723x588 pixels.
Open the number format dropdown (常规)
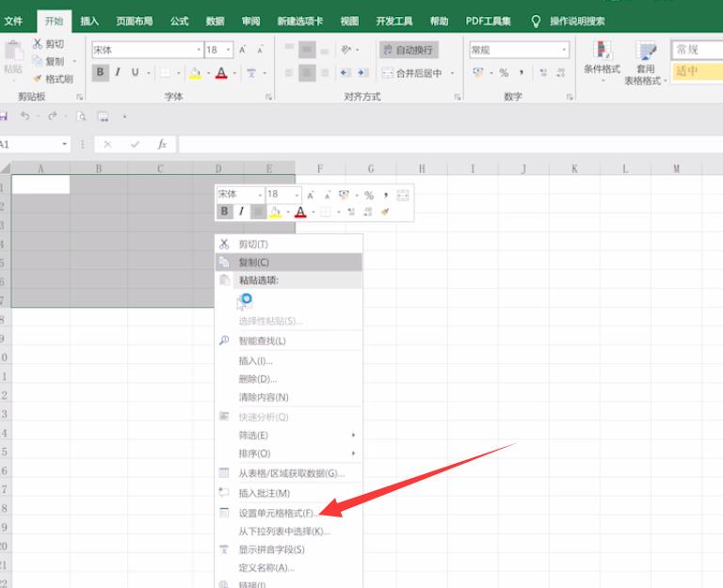click(564, 50)
